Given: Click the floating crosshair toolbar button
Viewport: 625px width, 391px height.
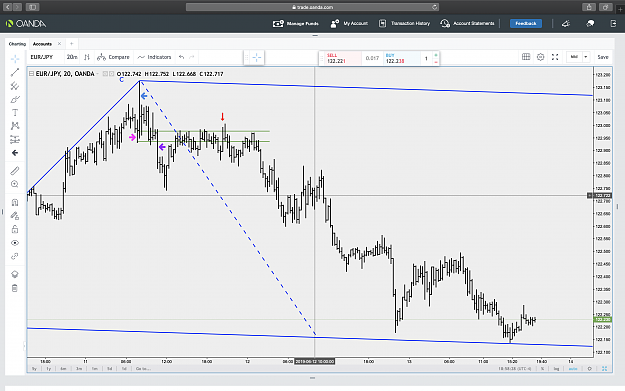Looking at the screenshot, I should pyautogui.click(x=257, y=58).
